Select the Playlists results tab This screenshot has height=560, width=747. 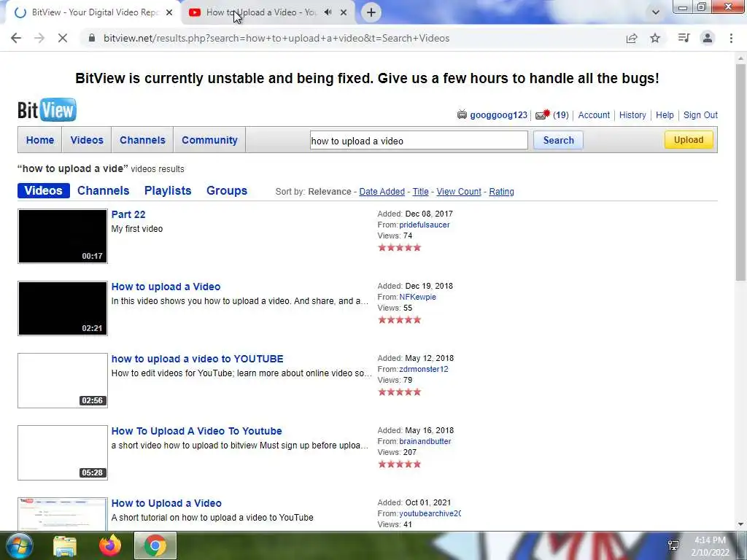[168, 190]
